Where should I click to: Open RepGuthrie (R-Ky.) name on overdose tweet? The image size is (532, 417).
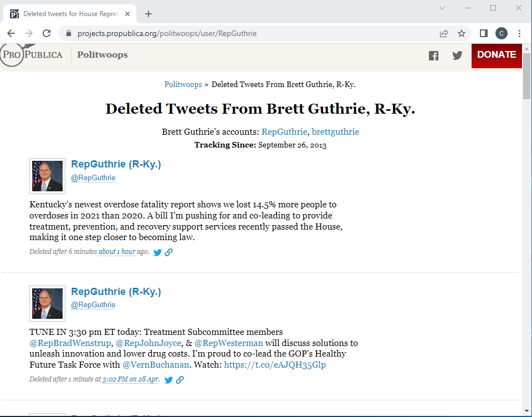[x=116, y=164]
